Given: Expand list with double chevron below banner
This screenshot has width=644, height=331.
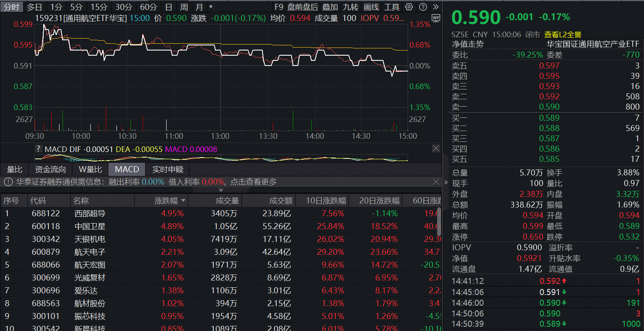Looking at the screenshot, I should coord(221,190).
